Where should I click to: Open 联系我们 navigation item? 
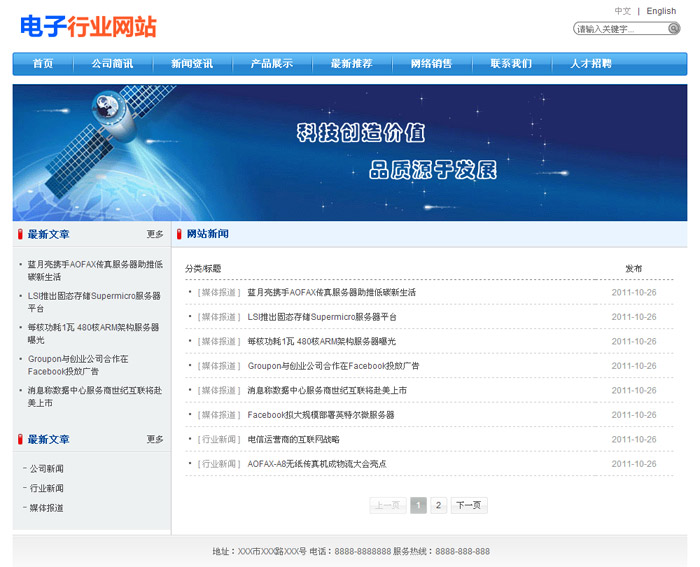pos(511,64)
